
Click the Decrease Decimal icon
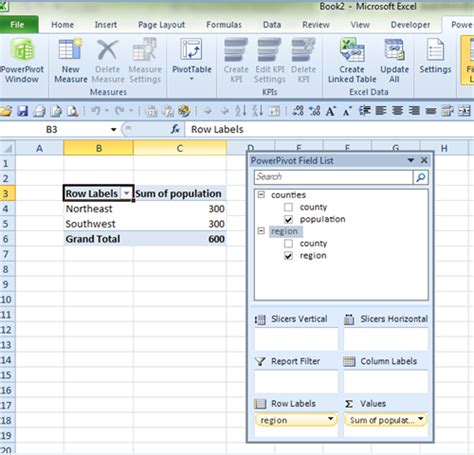click(x=314, y=111)
